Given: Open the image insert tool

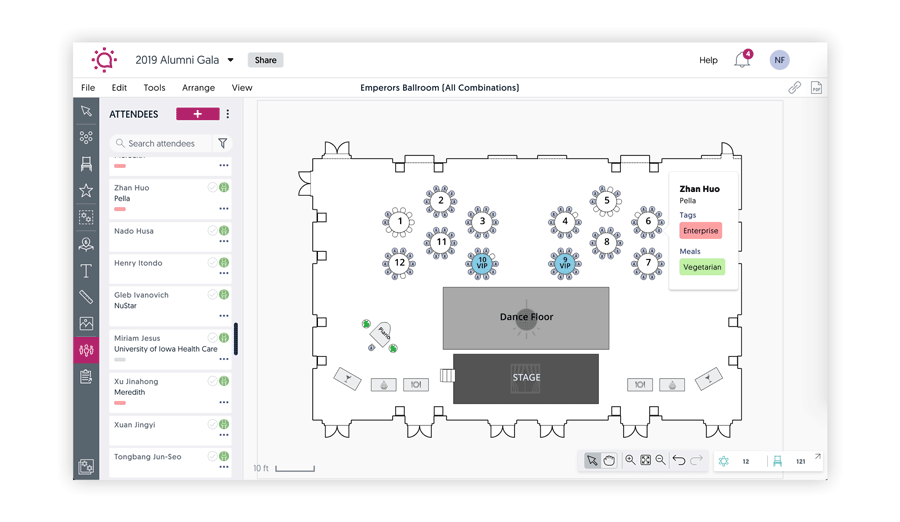Looking at the screenshot, I should (86, 323).
